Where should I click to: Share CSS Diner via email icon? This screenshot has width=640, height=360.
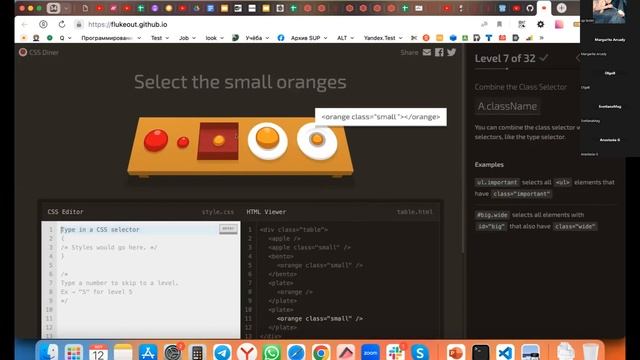pyautogui.click(x=427, y=52)
